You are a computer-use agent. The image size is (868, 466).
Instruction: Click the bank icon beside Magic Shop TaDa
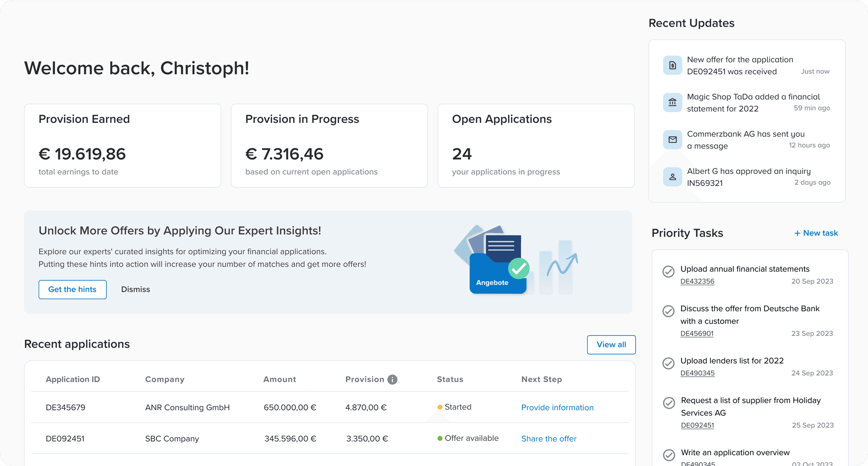672,102
